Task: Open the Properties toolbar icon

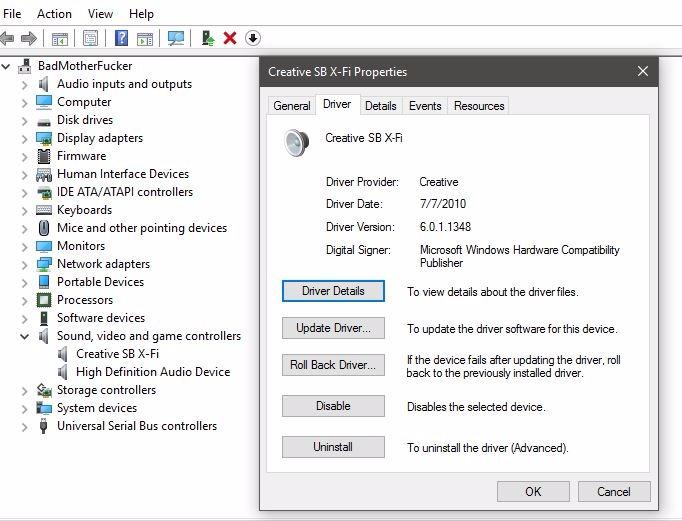Action: click(90, 38)
